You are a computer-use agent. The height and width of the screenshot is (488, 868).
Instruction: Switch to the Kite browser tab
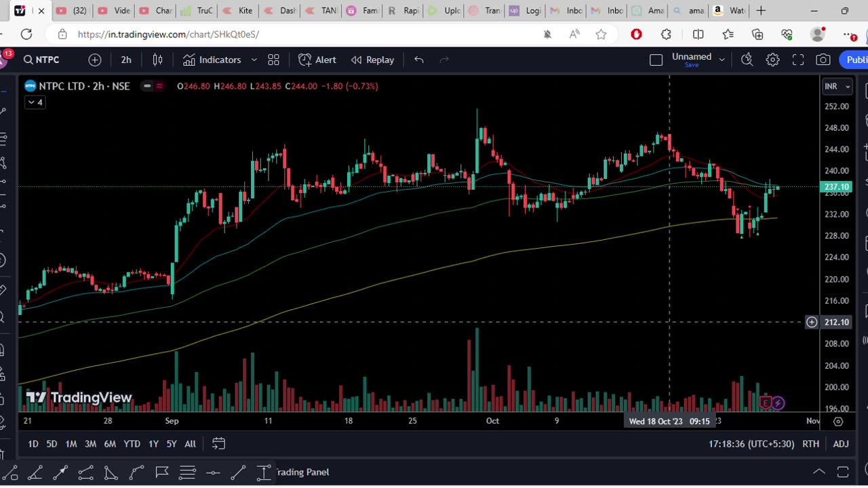click(x=237, y=11)
